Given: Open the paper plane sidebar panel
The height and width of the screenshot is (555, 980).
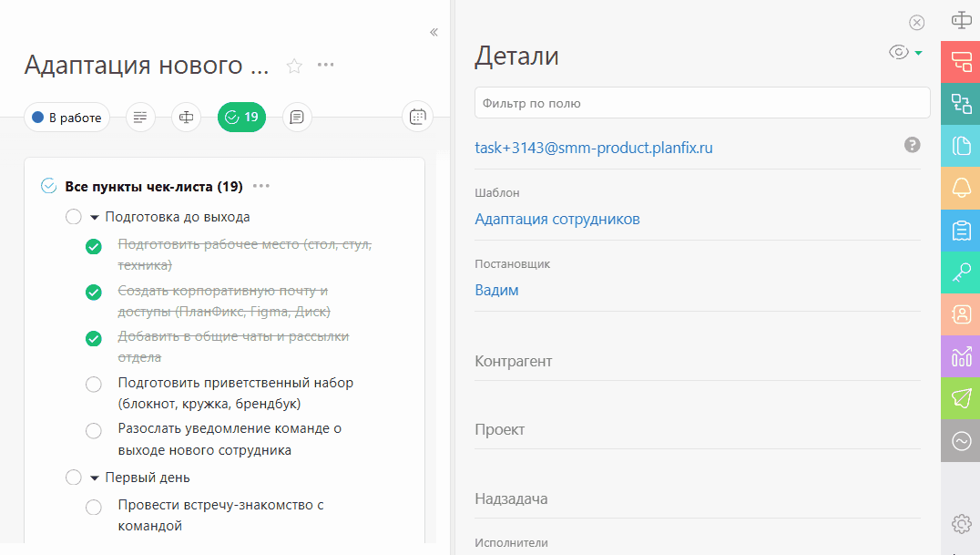Looking at the screenshot, I should click(961, 398).
